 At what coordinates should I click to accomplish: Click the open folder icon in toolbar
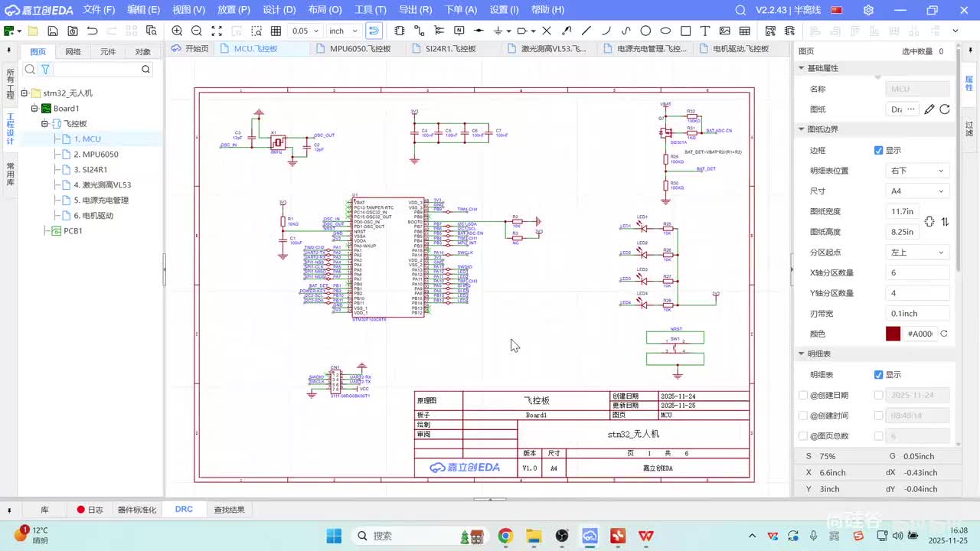point(33,31)
